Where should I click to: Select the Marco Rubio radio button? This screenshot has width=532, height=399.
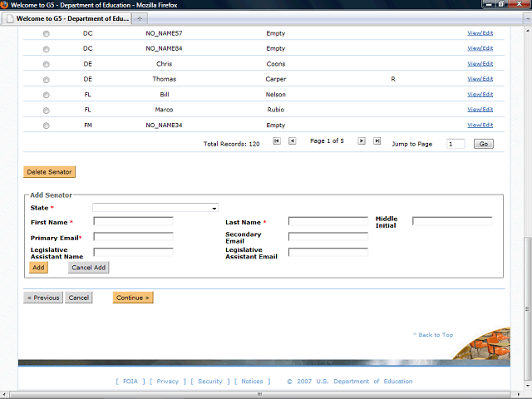click(46, 111)
